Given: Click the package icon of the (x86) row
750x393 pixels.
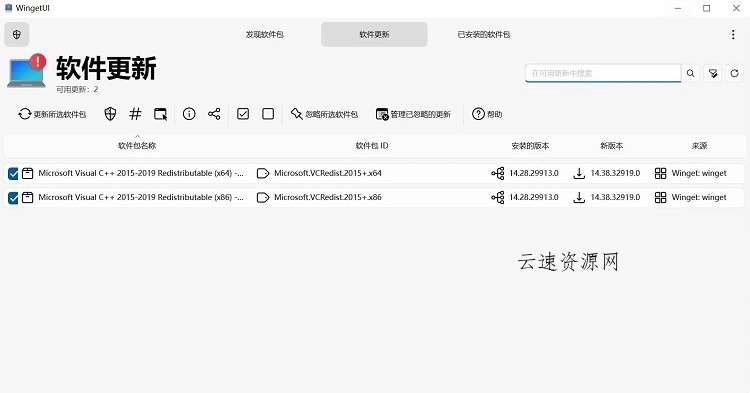Looking at the screenshot, I should coord(28,197).
